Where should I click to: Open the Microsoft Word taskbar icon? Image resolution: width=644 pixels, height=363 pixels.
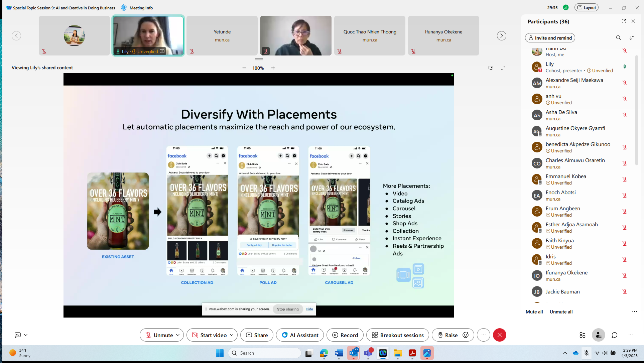(x=339, y=353)
